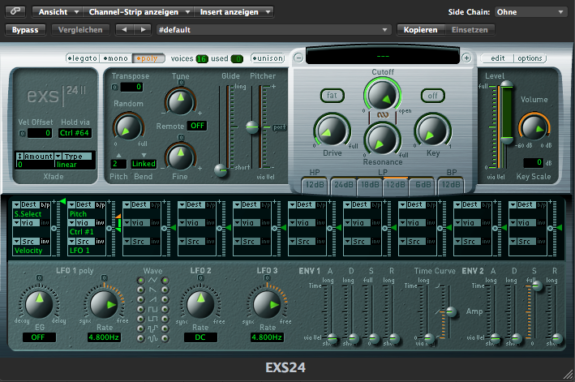575x382 pixels.
Task: Click the Bypass button
Action: click(25, 30)
